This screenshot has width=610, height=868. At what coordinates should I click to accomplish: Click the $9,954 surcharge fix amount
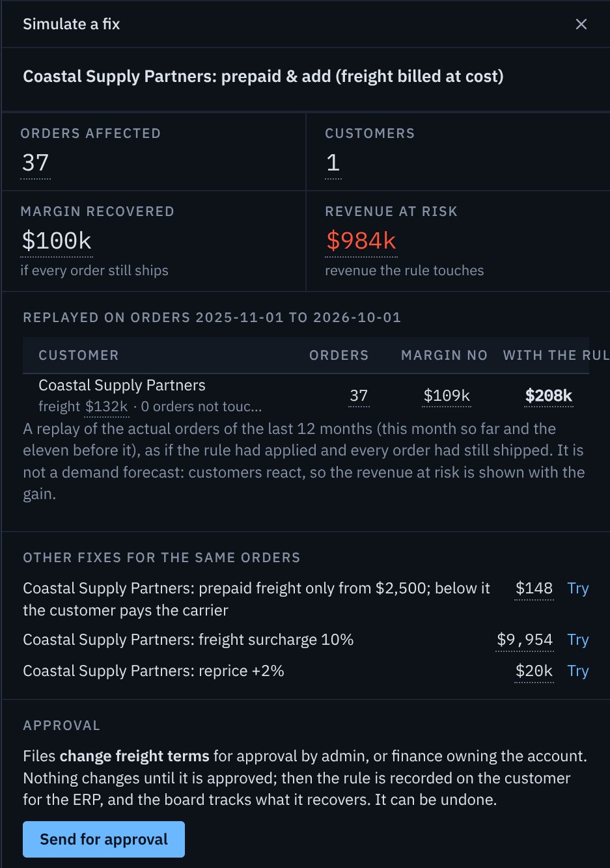pyautogui.click(x=525, y=640)
